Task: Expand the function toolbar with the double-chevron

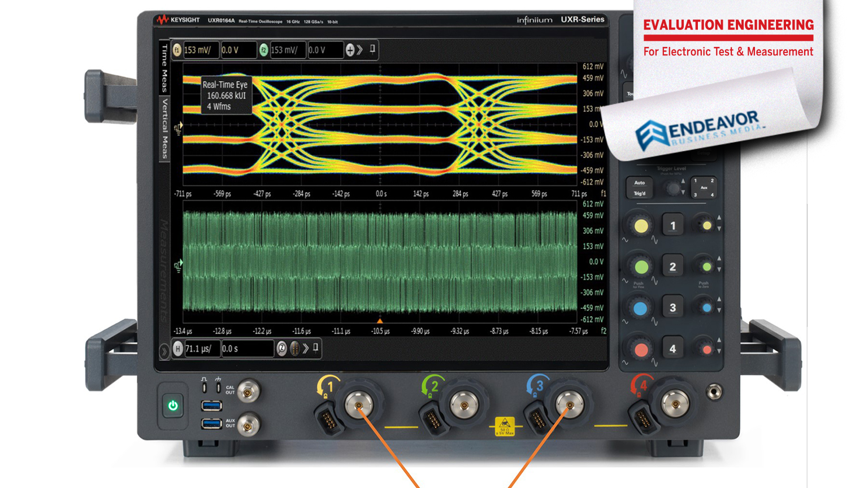Action: (x=360, y=50)
